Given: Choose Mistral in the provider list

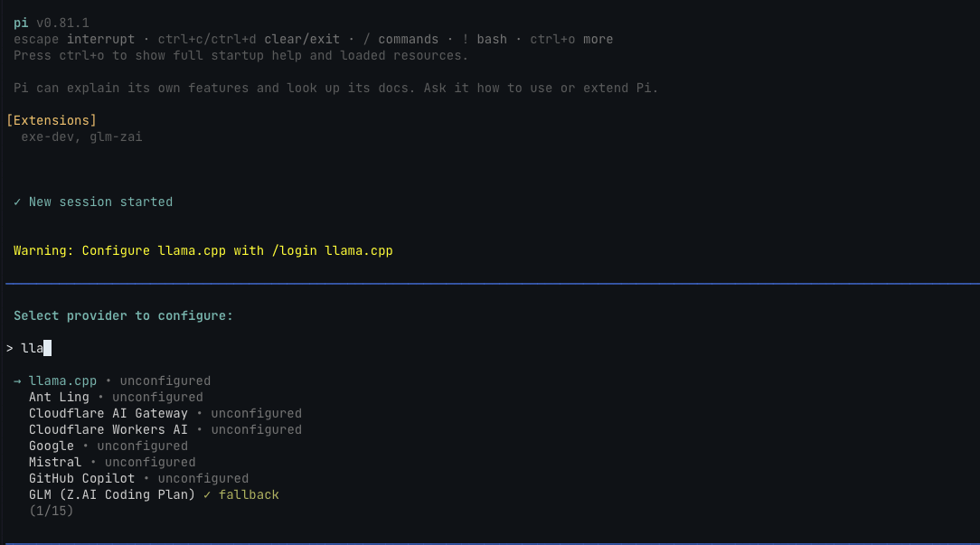Looking at the screenshot, I should tap(112, 462).
